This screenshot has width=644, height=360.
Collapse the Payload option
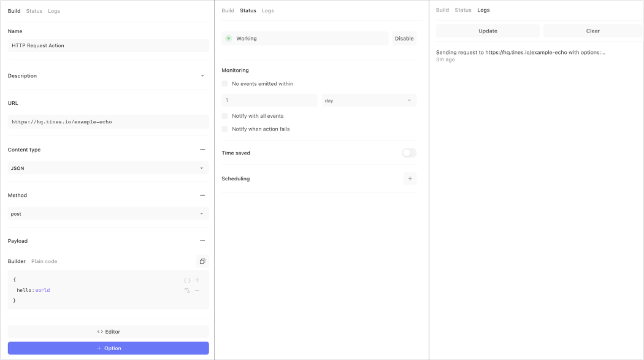pos(202,241)
